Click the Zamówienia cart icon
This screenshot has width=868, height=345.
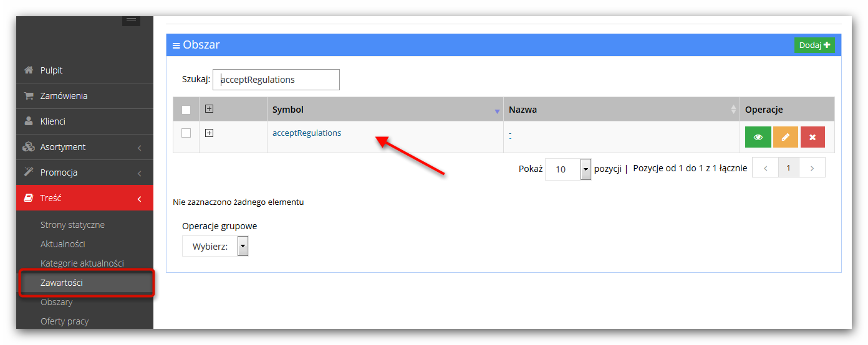click(x=29, y=96)
